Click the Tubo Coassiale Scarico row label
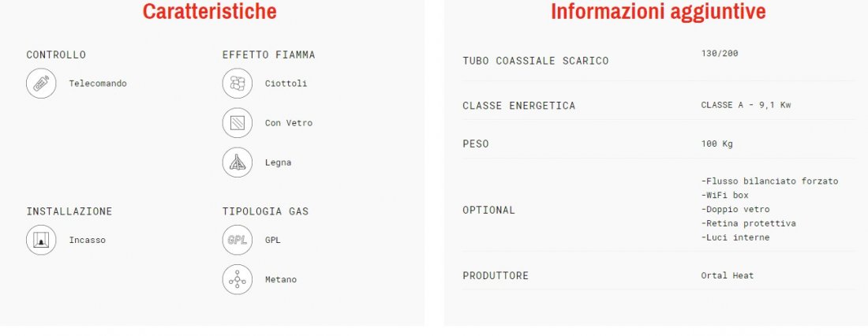 [536, 61]
